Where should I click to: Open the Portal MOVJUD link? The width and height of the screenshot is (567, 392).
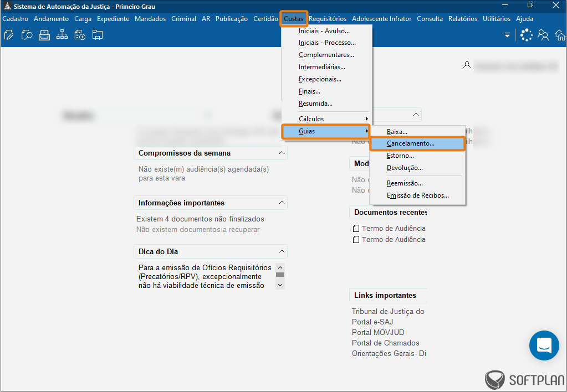click(x=378, y=332)
